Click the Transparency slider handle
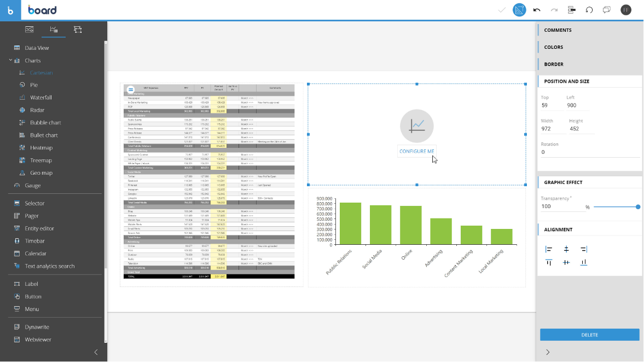The width and height of the screenshot is (644, 362). coord(638,207)
